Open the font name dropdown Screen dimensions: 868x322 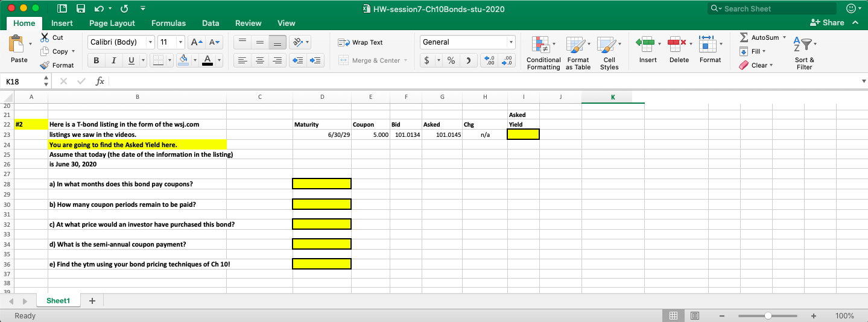[151, 42]
